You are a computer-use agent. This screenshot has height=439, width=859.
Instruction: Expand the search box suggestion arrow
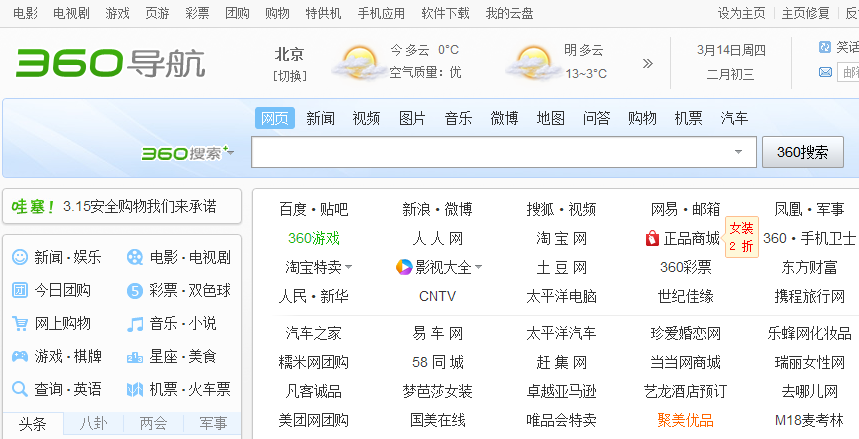(738, 152)
